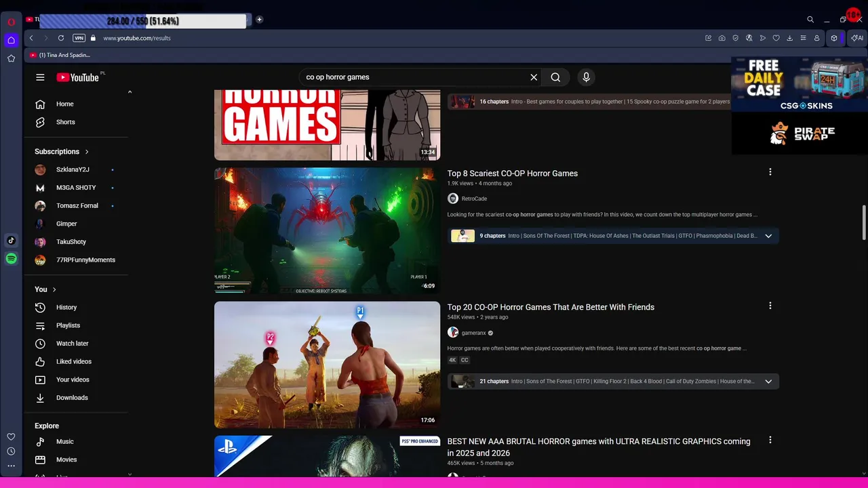Expand the 16 chapters row
Viewport: 868px width, 488px height.
pyautogui.click(x=589, y=102)
